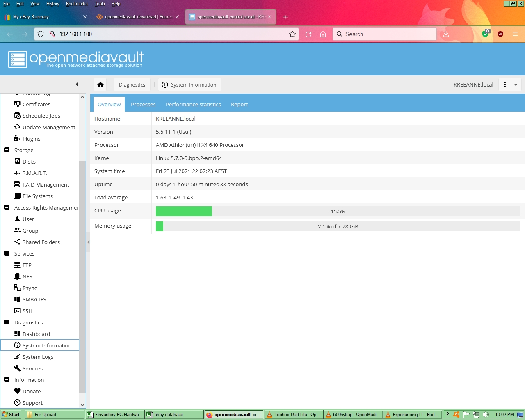Image resolution: width=525 pixels, height=420 pixels.
Task: Switch to Techno Dad Life taskbar window
Action: 294,415
